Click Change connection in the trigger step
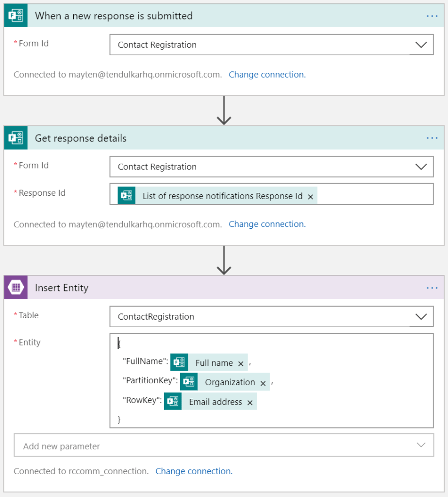 coord(267,75)
